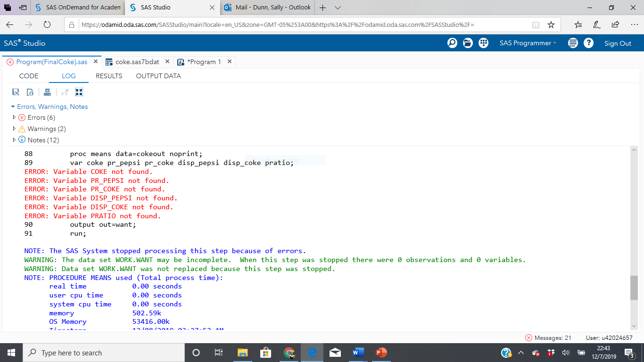Open the log edit icon in toolbar

coord(16,92)
